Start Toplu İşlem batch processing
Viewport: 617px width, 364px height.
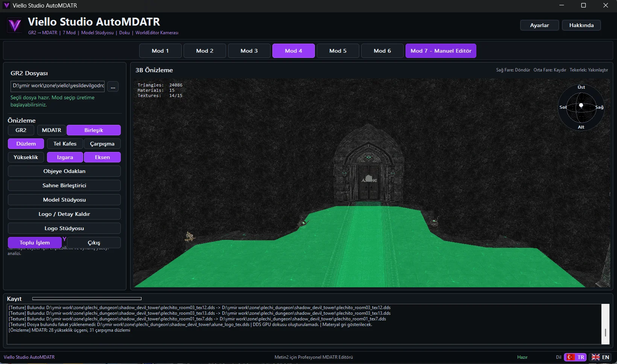pyautogui.click(x=35, y=243)
